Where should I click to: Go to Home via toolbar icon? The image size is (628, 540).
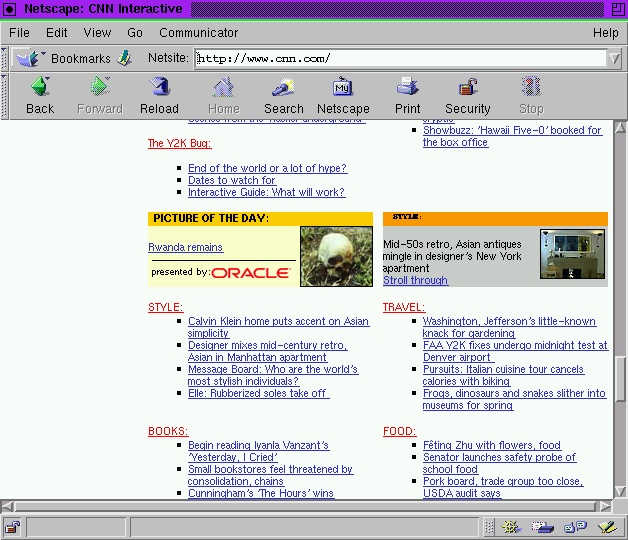(223, 86)
